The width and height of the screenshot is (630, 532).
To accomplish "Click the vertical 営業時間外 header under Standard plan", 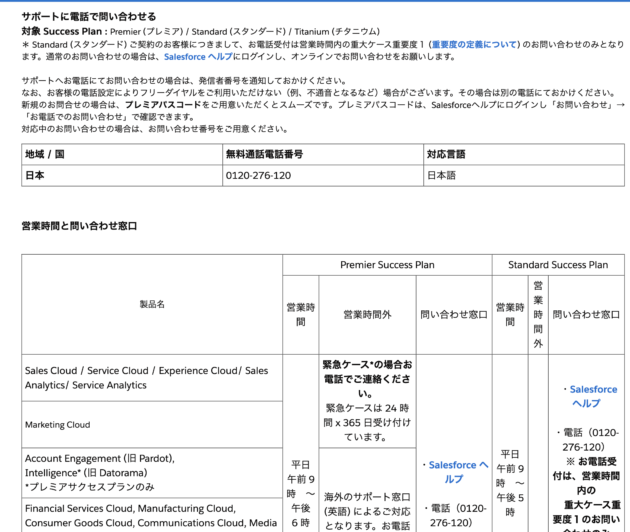I will point(538,315).
